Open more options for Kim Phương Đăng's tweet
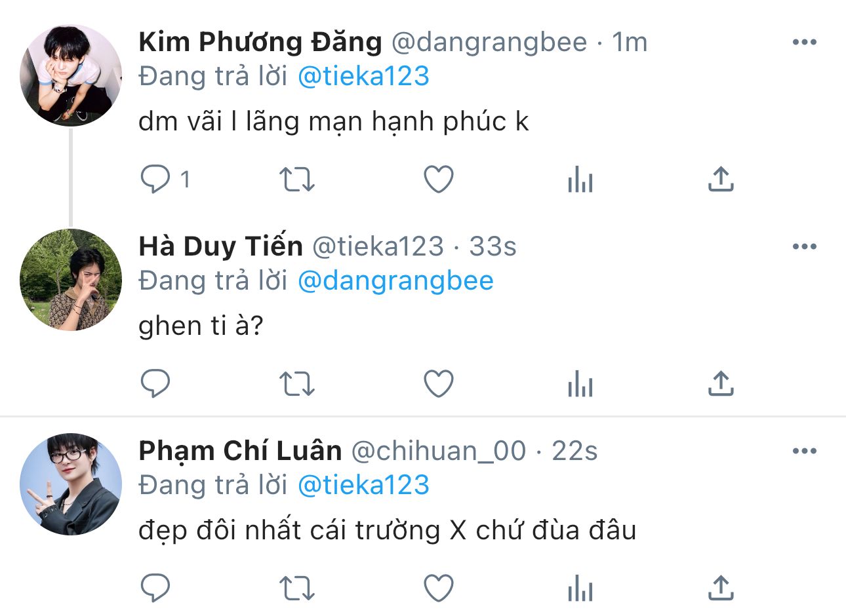 click(805, 43)
